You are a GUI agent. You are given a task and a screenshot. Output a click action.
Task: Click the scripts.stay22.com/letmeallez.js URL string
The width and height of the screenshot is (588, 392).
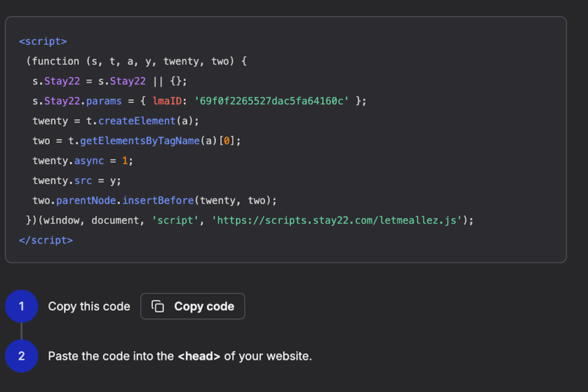point(337,220)
